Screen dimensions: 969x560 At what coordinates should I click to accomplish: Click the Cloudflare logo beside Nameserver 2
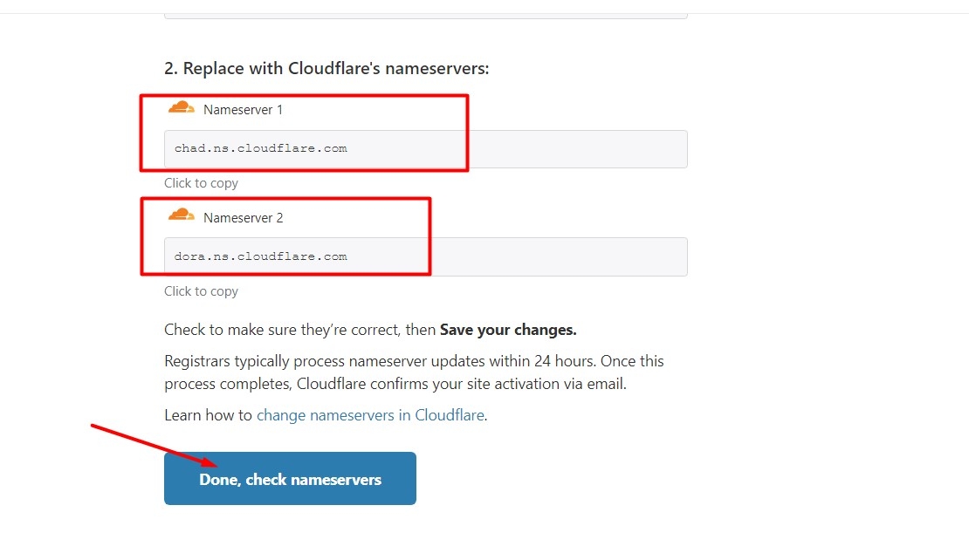click(181, 215)
